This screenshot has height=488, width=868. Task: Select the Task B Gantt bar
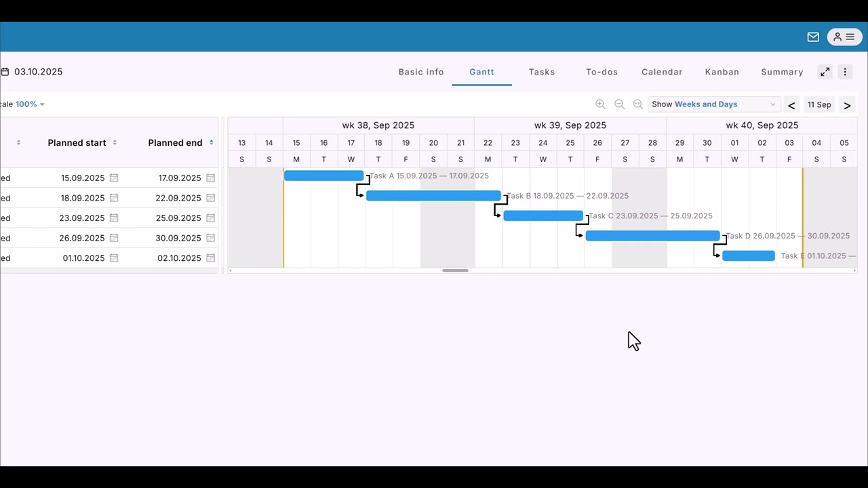pos(433,196)
